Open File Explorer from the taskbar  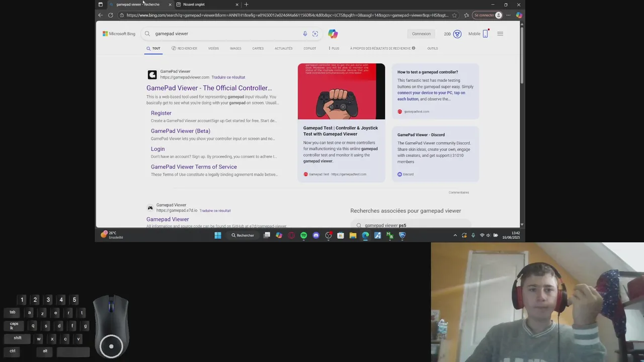(353, 235)
